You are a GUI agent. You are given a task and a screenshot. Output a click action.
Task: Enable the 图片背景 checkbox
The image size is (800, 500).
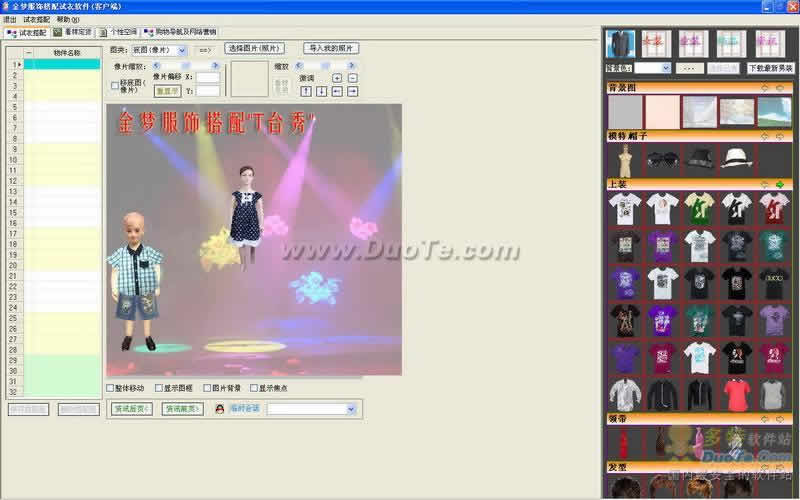(x=207, y=388)
